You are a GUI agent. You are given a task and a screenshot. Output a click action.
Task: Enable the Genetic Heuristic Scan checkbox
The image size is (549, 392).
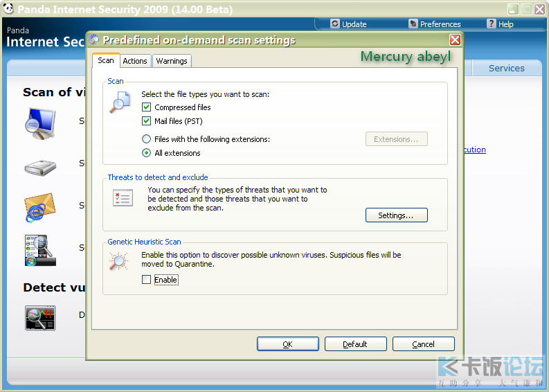click(146, 280)
